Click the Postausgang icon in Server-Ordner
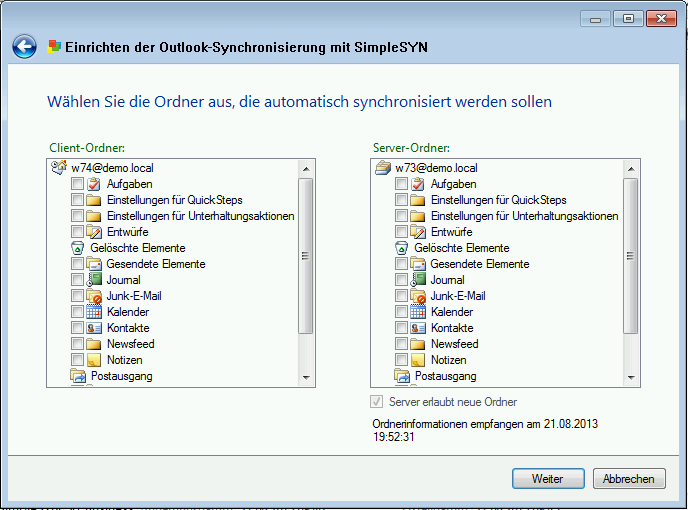The width and height of the screenshot is (688, 510). [402, 376]
